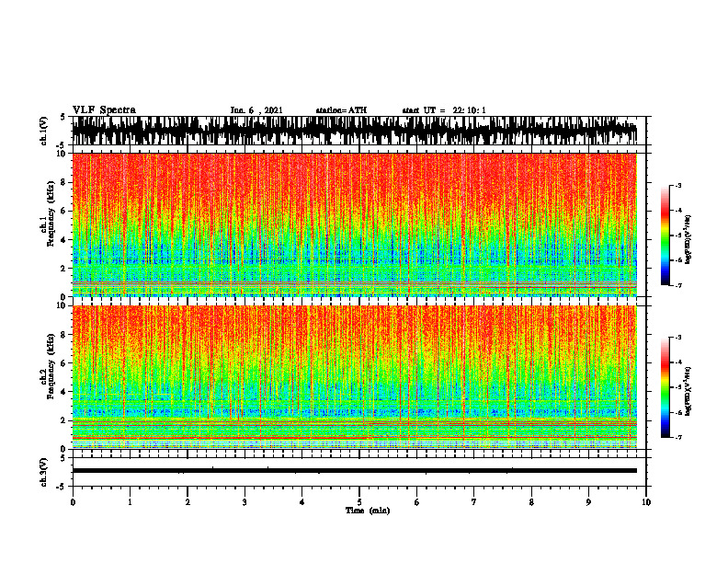Click the ch.2 frequency axis "6" tick label
728x563 pixels.
coord(63,363)
